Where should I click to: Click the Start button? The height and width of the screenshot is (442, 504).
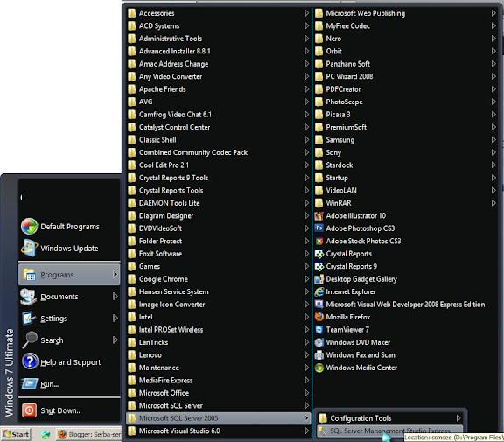(x=16, y=435)
